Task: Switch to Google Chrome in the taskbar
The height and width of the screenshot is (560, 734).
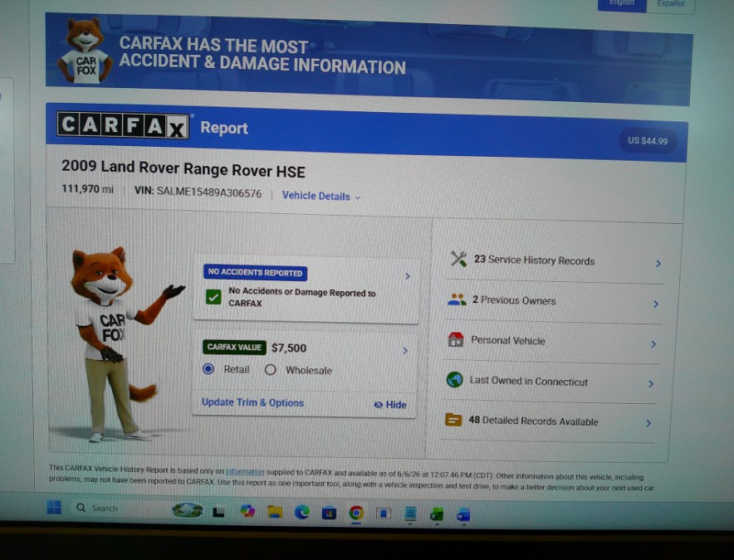Action: [x=356, y=514]
